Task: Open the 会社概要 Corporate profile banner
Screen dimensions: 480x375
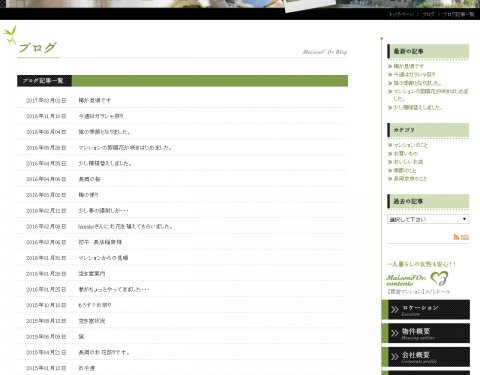Action: click(426, 357)
